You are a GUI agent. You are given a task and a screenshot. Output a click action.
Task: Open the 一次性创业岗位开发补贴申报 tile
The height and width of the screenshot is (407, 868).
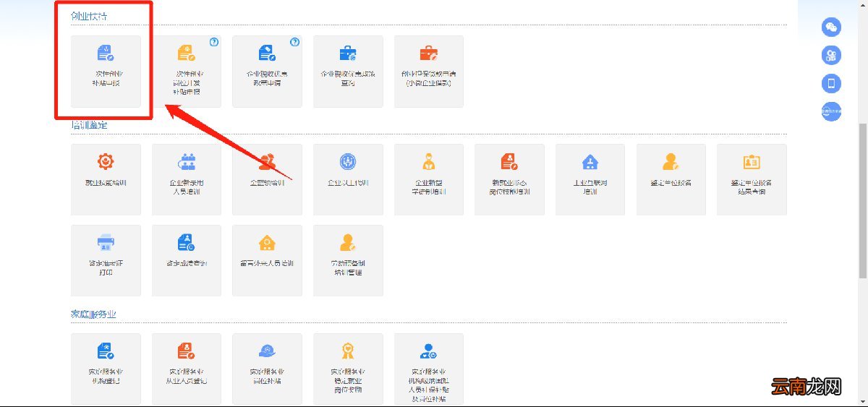pyautogui.click(x=187, y=72)
